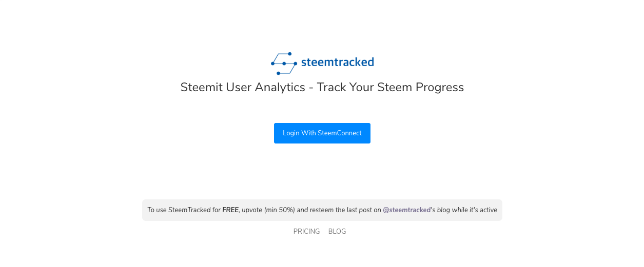Click the 'Track Your Steem Progress' phrase

tap(391, 87)
